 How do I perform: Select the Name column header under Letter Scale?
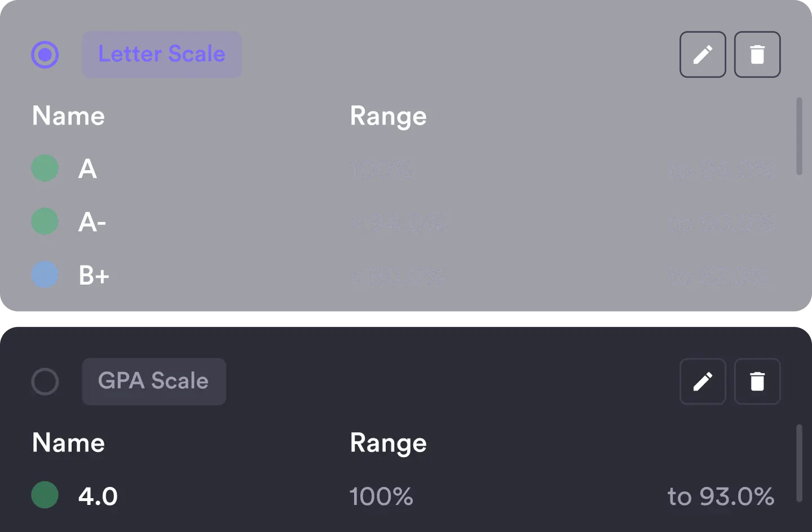68,116
